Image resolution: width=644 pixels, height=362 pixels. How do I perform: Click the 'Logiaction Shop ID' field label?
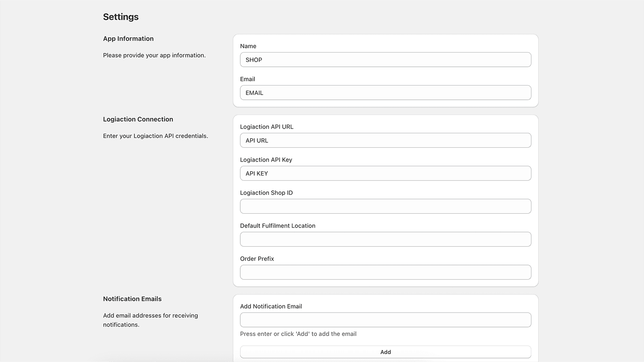[x=266, y=193]
